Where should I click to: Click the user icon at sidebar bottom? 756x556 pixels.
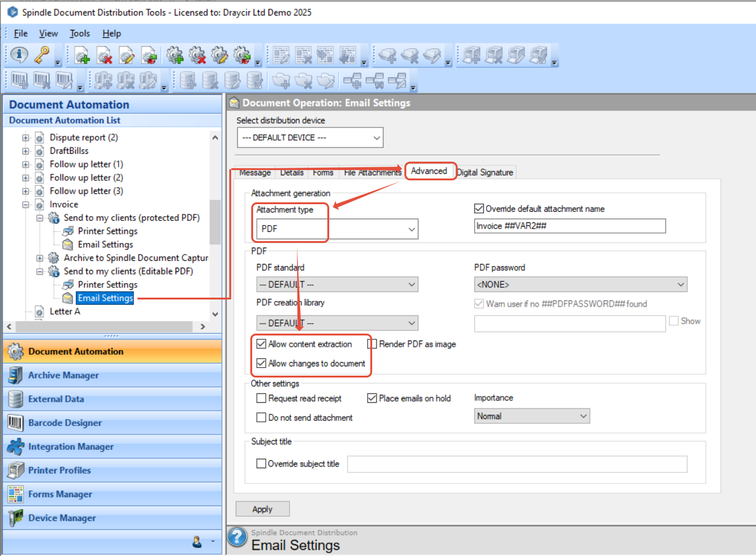(197, 542)
